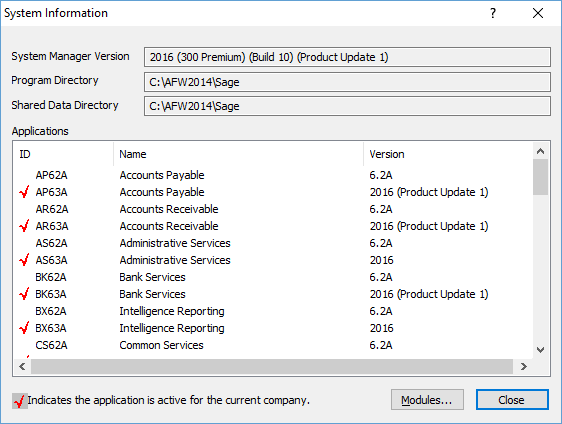Click Intelligence Reporting name in BX63A row
Viewport: 562px width, 424px height.
(172, 328)
